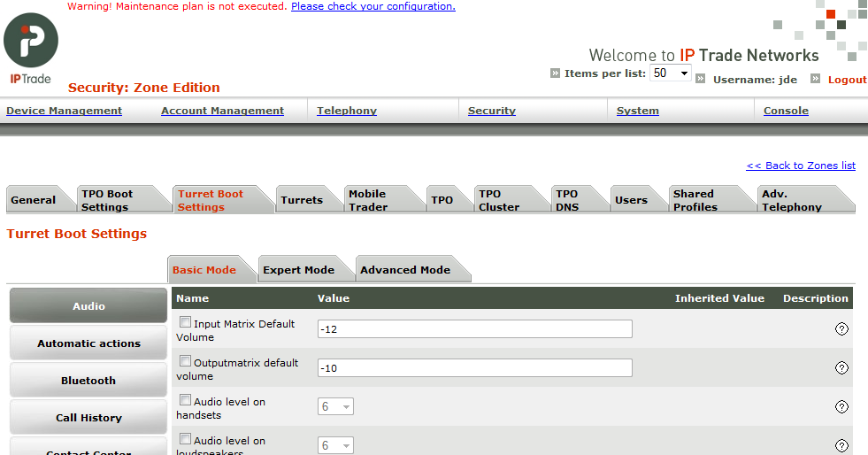Image resolution: width=868 pixels, height=455 pixels.
Task: Click the Description column header
Action: 816,297
